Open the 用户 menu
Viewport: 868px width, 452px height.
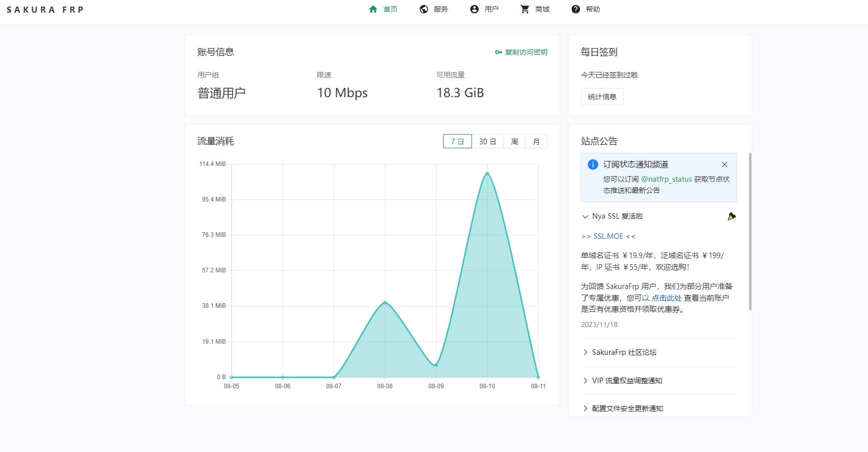tap(491, 9)
